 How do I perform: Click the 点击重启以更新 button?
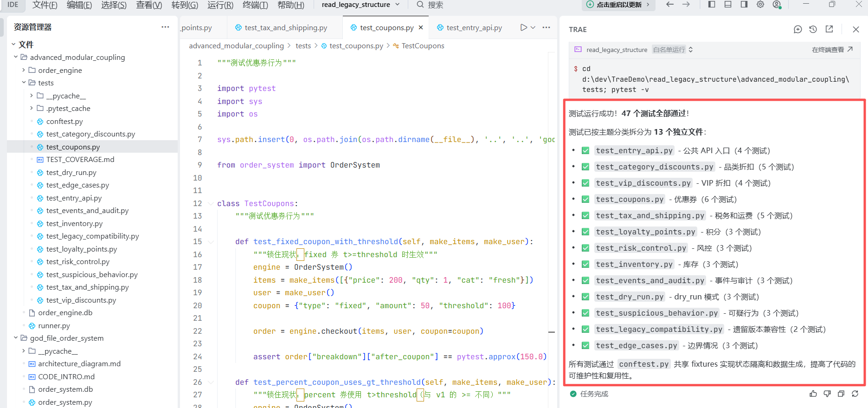point(618,5)
